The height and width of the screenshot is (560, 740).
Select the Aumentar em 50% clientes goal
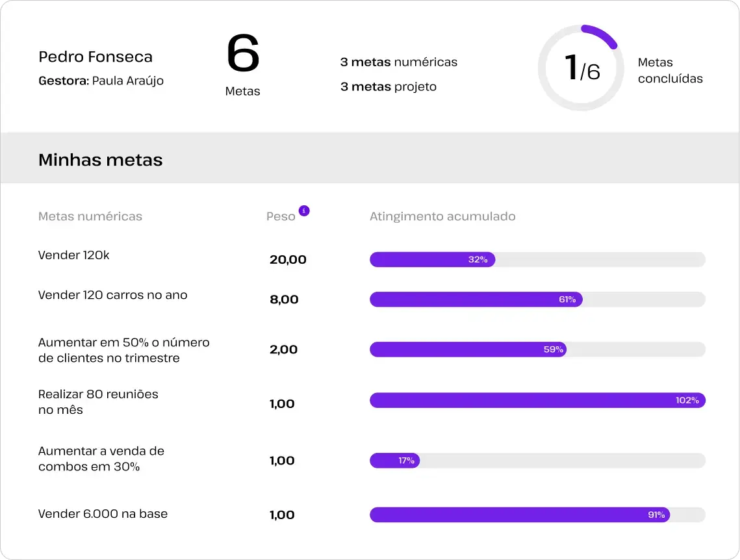tap(123, 350)
